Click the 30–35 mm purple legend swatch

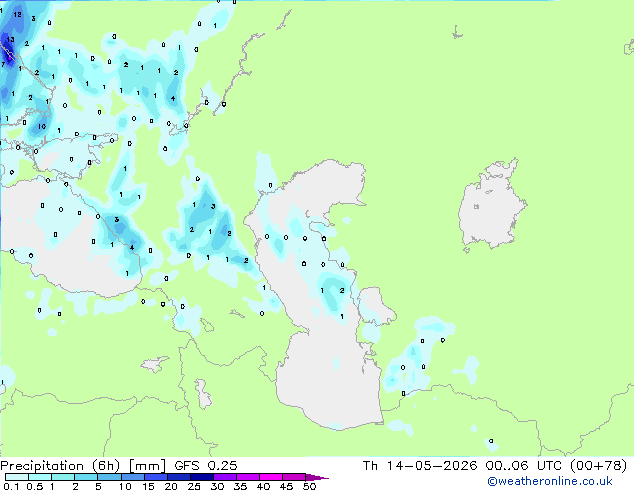(x=224, y=477)
